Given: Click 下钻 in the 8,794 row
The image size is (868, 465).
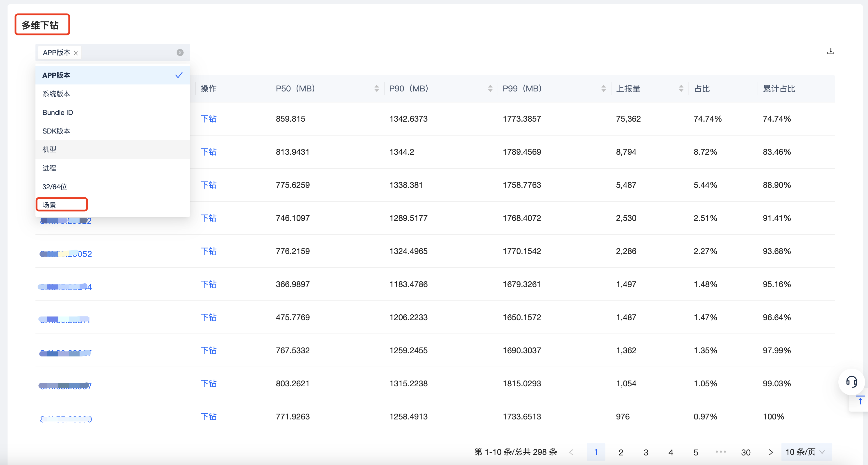Looking at the screenshot, I should [x=209, y=152].
